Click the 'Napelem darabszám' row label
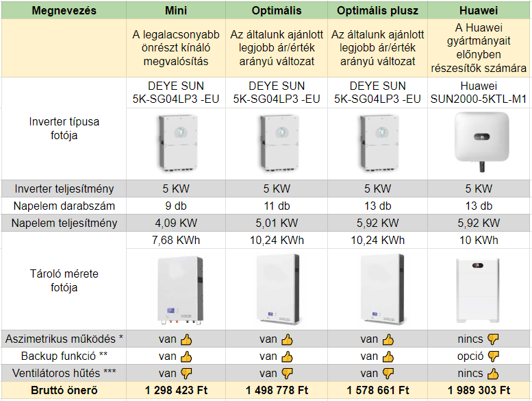532x401 pixels. [64, 206]
